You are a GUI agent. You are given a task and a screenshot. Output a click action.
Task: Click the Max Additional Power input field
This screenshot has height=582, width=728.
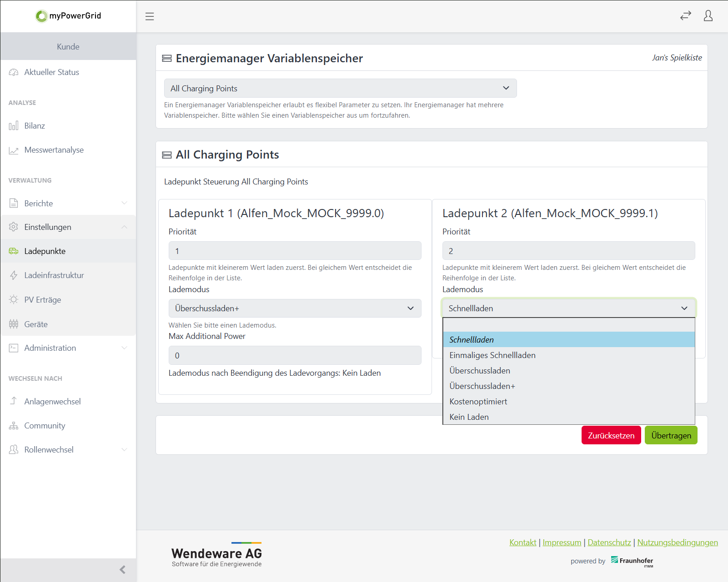coord(295,355)
